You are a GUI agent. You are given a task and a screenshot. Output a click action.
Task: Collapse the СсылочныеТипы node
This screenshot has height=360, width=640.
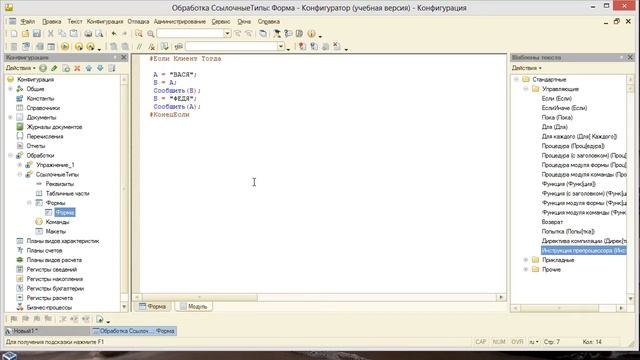coord(20,175)
